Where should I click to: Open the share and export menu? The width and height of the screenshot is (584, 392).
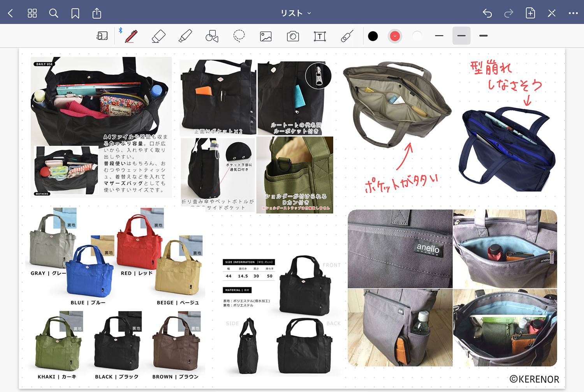tap(97, 13)
